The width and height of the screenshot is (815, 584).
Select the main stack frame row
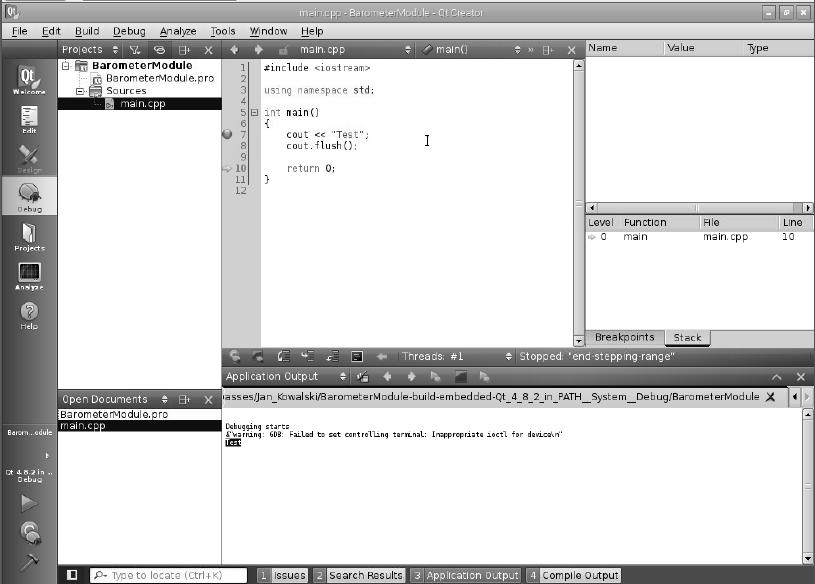pos(700,237)
